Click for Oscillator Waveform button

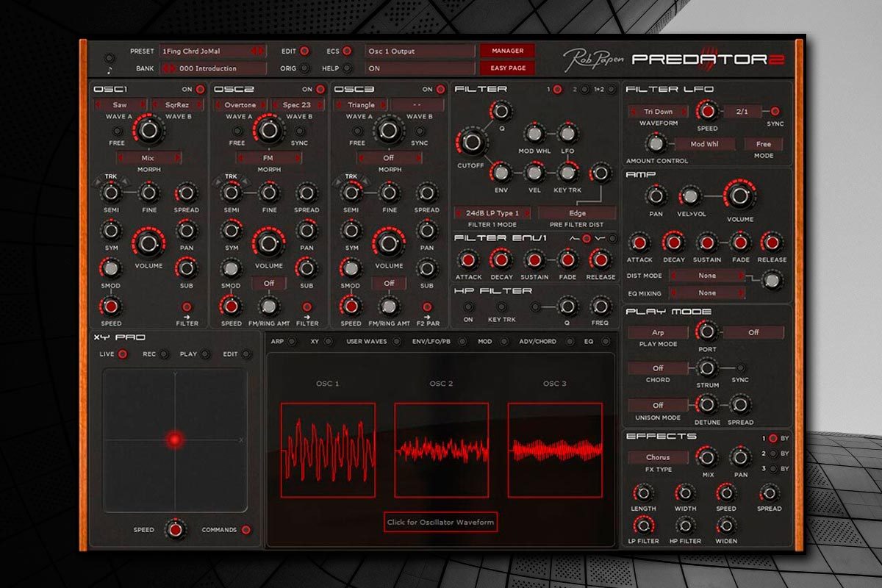(441, 522)
